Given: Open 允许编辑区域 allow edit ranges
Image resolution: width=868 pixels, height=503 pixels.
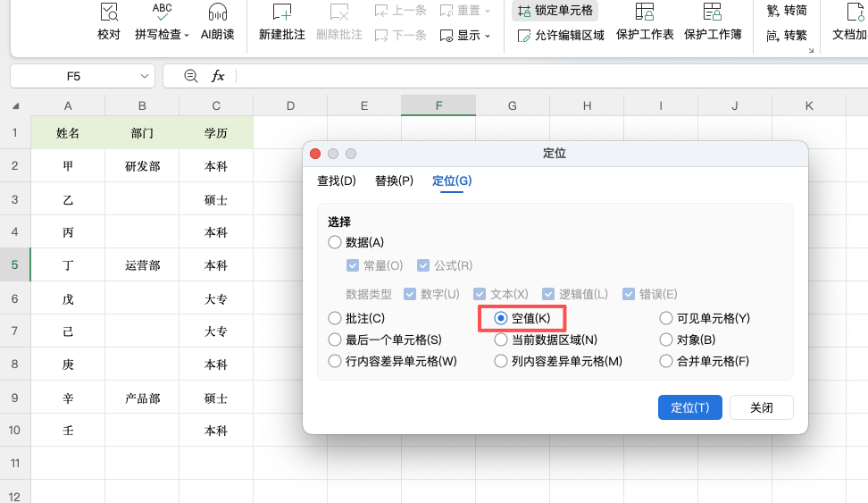Looking at the screenshot, I should 561,36.
